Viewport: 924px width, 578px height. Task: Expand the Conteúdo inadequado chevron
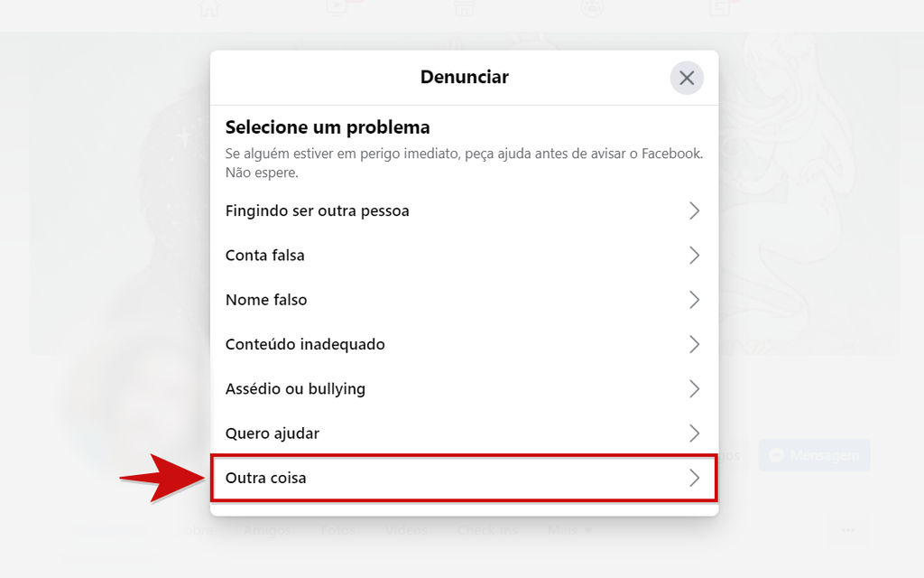(694, 344)
